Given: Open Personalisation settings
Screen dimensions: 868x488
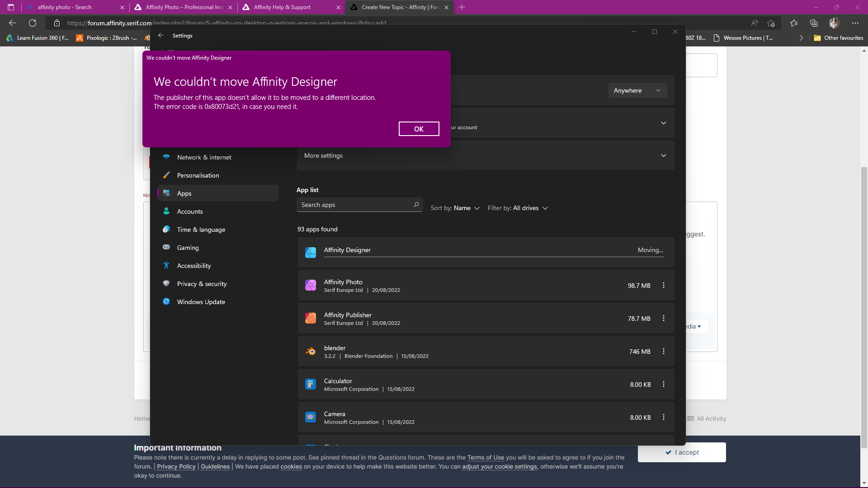Looking at the screenshot, I should point(218,175).
